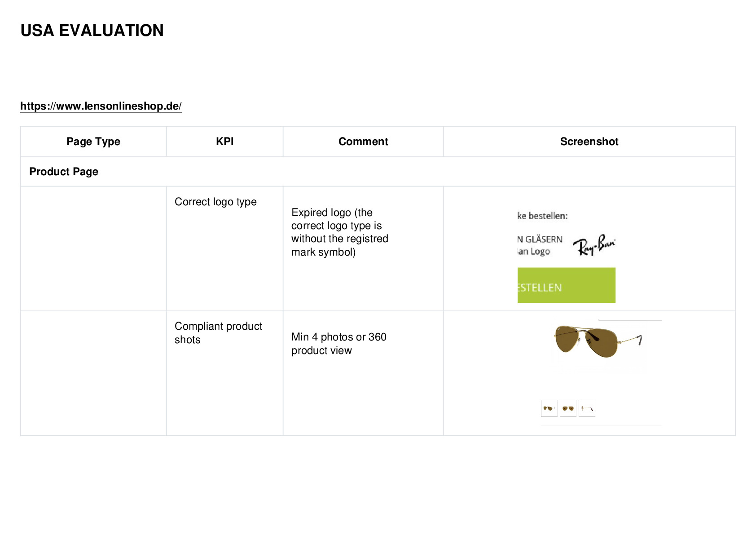
Task: Click the Comment column header
Action: tap(363, 141)
